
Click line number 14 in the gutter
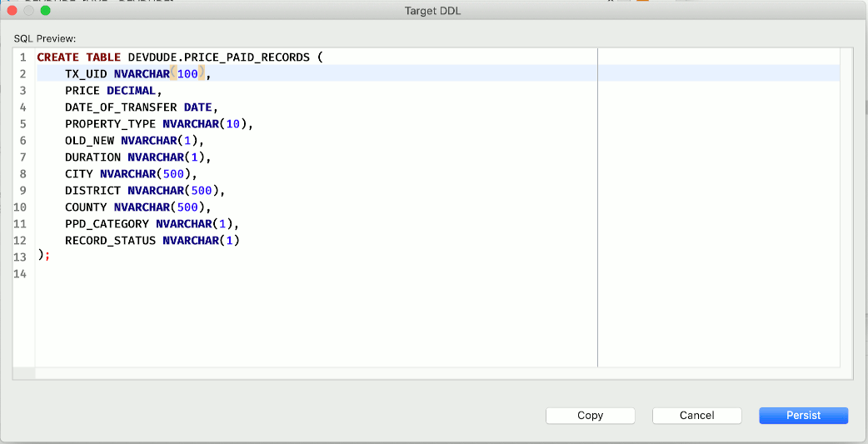[x=20, y=273]
